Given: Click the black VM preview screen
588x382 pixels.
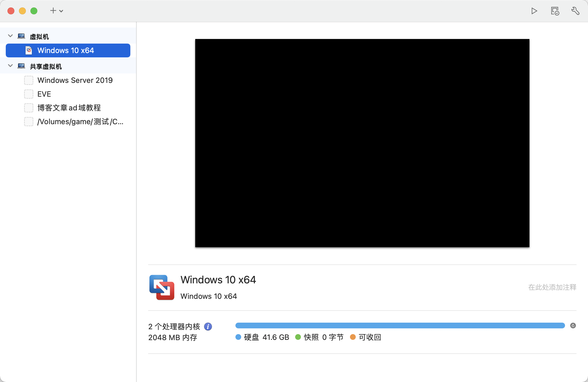Looking at the screenshot, I should click(x=362, y=143).
